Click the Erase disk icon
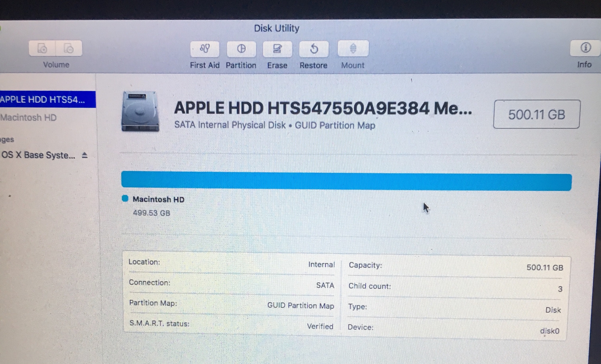The image size is (601, 364). tap(277, 49)
